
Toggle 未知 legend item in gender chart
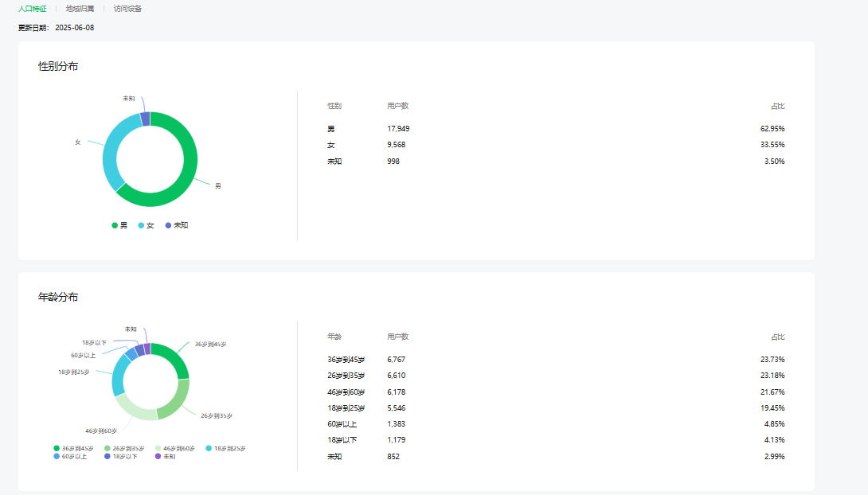point(177,225)
